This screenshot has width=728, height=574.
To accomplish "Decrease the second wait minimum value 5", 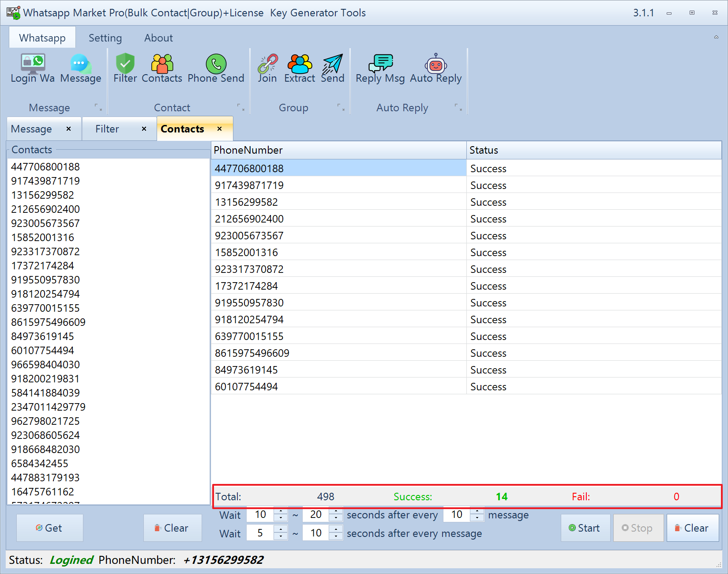I will click(281, 536).
